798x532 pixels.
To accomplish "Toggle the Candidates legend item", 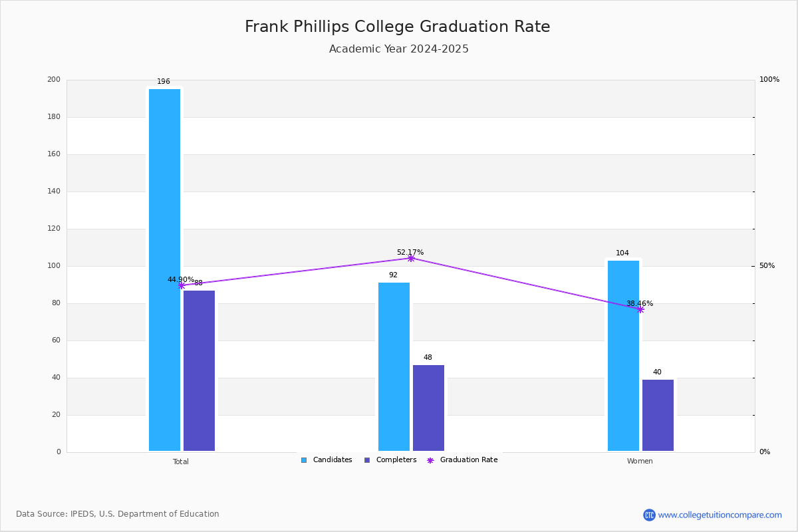I will [327, 460].
